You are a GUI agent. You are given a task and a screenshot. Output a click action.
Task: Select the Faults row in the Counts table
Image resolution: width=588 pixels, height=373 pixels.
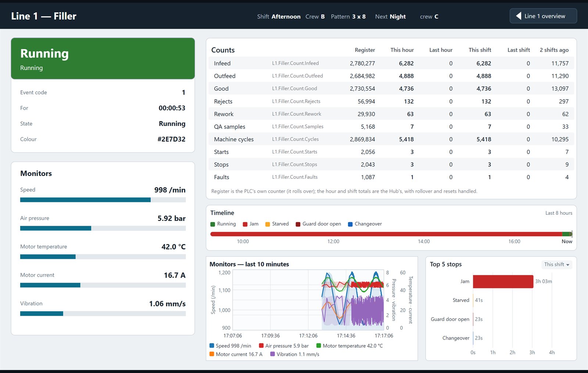(391, 177)
